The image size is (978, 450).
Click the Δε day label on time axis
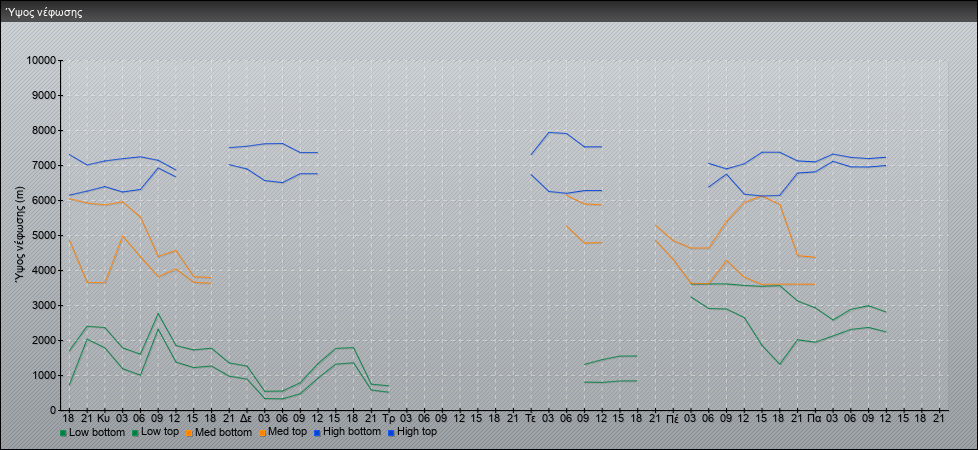246,418
